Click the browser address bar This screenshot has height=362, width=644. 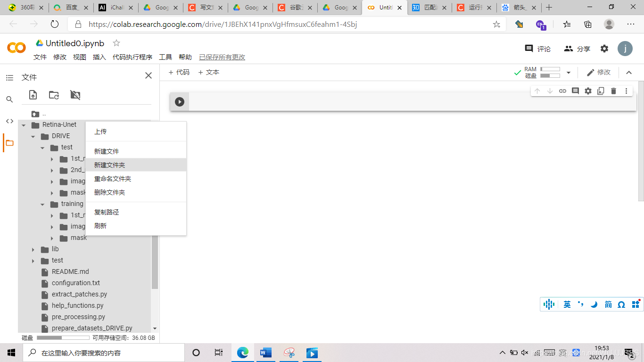tap(288, 24)
